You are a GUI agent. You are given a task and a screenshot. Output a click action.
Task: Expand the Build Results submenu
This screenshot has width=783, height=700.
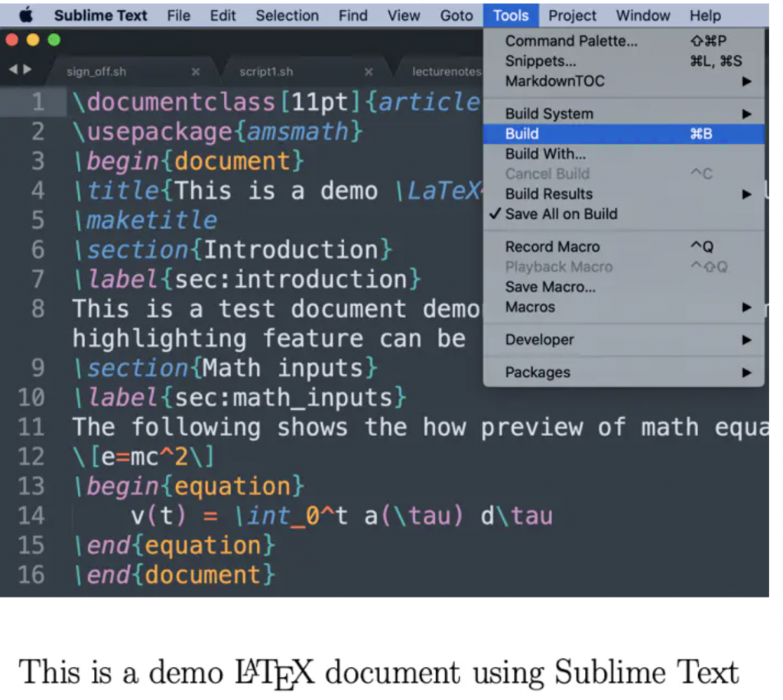[x=624, y=194]
